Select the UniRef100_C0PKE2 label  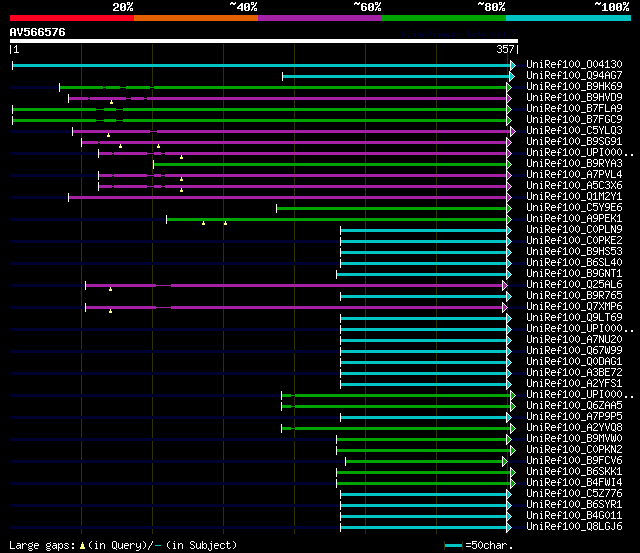tap(574, 240)
